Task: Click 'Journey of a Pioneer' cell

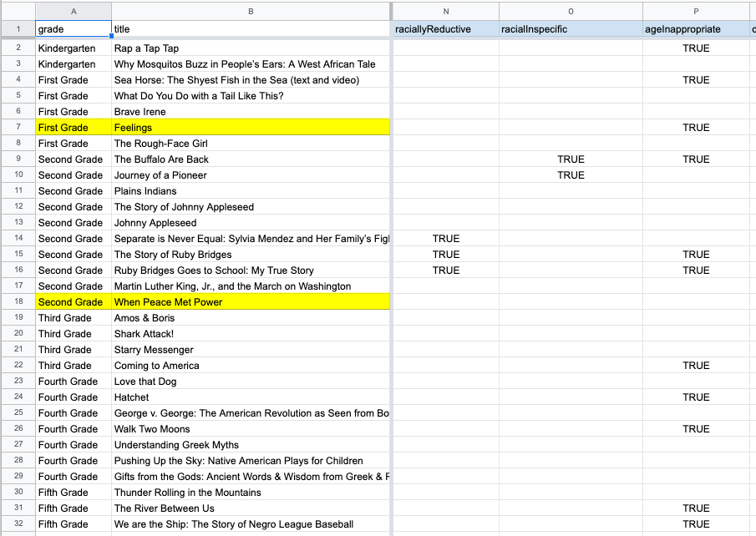Action: [x=251, y=175]
